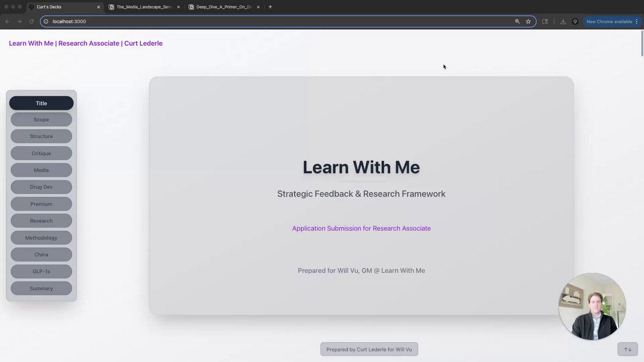
Task: Click the up-down arrows button at bottom right
Action: (x=627, y=349)
